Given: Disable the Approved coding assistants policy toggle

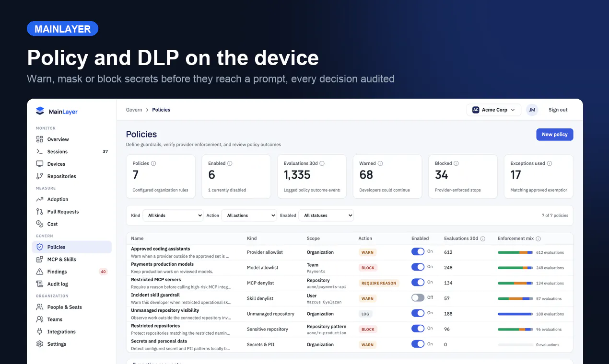Looking at the screenshot, I should [x=418, y=251].
